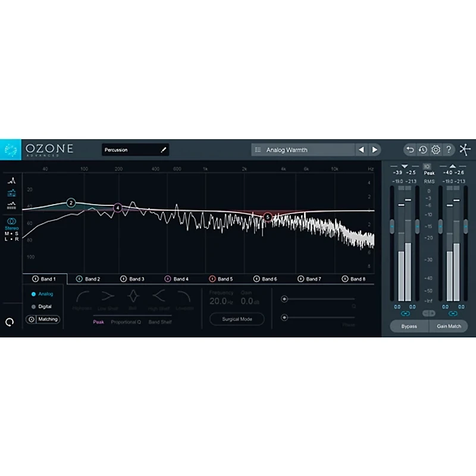Click the undo arrow icon

coord(411,149)
